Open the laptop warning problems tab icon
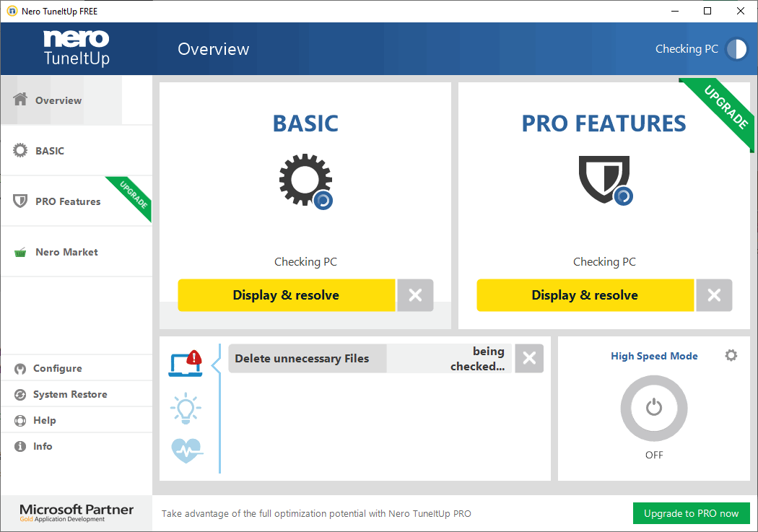758x532 pixels. click(186, 363)
